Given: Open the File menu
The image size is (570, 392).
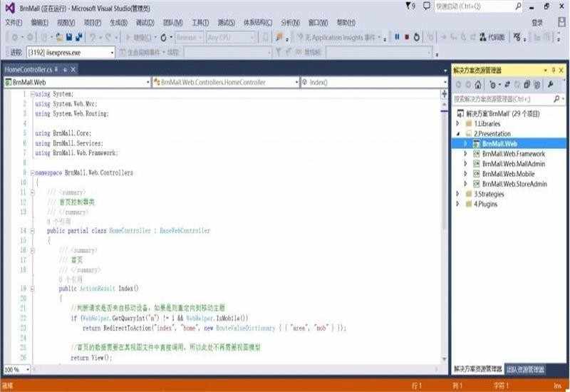Looking at the screenshot, I should point(14,23).
